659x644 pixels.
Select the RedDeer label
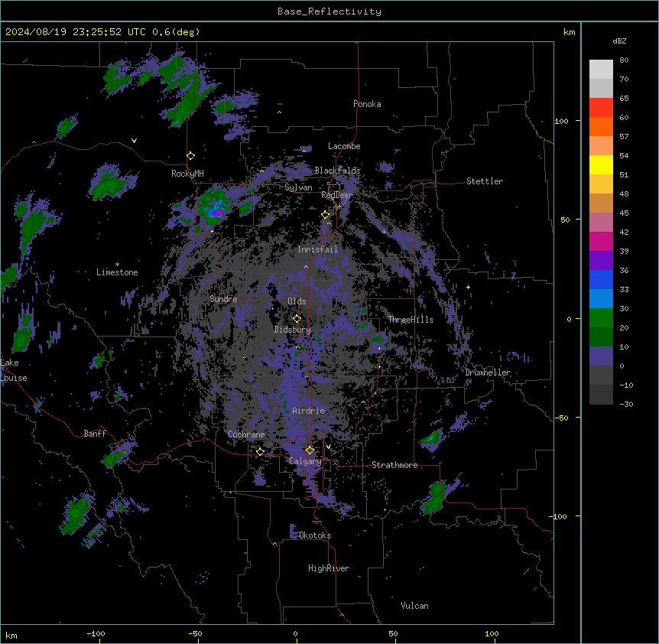[x=337, y=195]
